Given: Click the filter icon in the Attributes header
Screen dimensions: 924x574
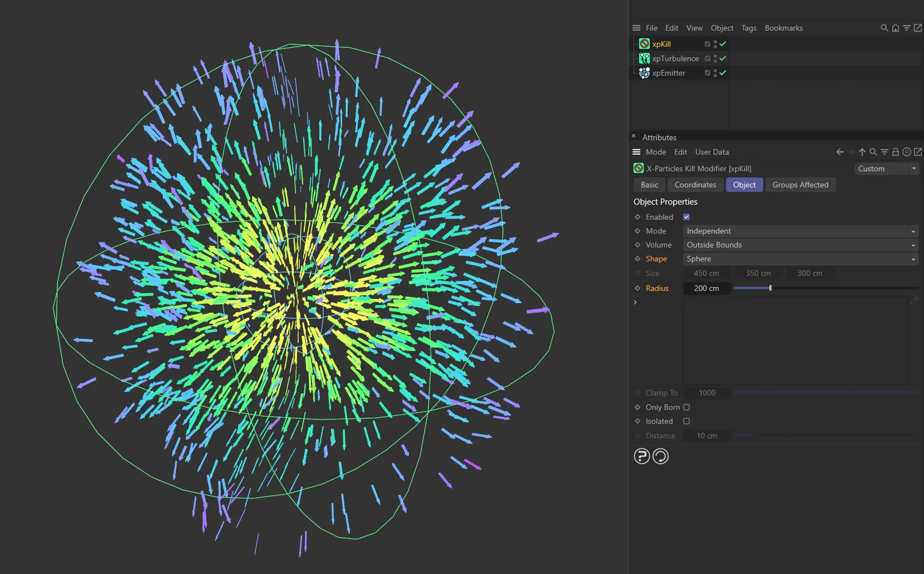Looking at the screenshot, I should coord(884,152).
